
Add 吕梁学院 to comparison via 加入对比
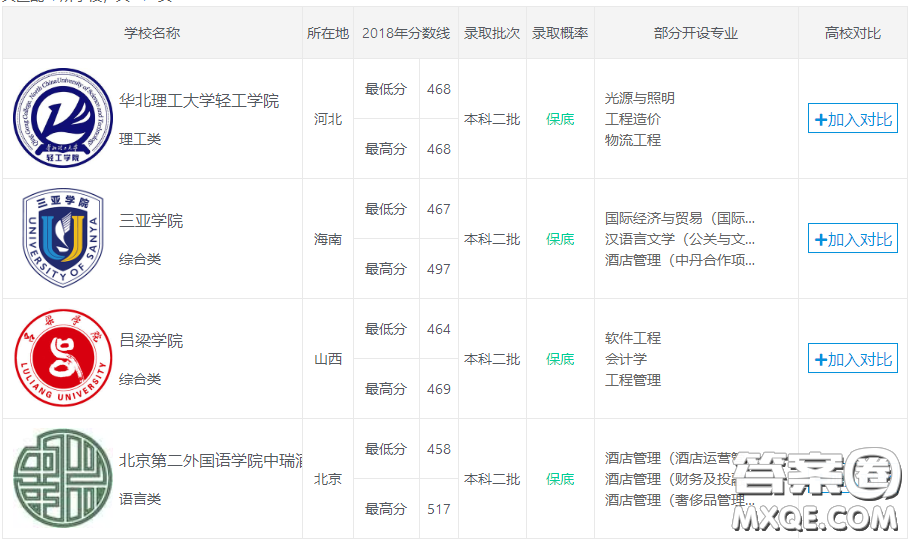[853, 359]
